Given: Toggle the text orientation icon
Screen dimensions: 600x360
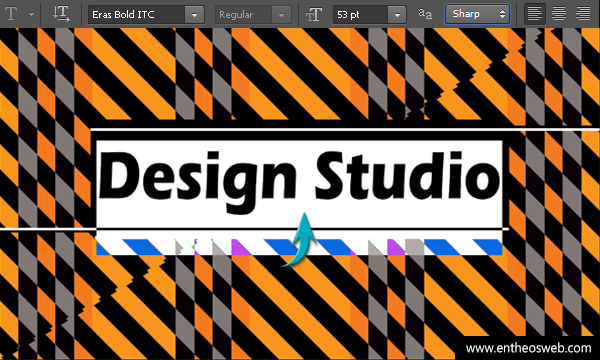Looking at the screenshot, I should [x=61, y=14].
